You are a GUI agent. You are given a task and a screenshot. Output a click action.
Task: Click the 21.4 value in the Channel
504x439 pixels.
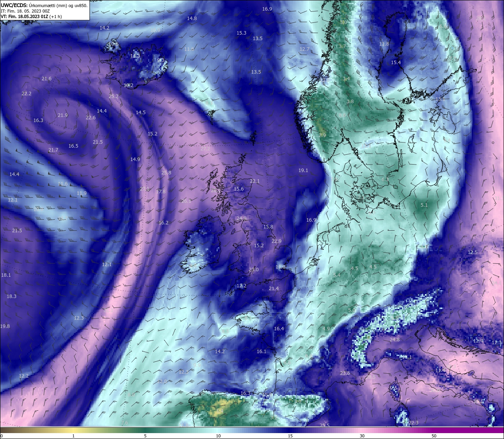[274, 289]
